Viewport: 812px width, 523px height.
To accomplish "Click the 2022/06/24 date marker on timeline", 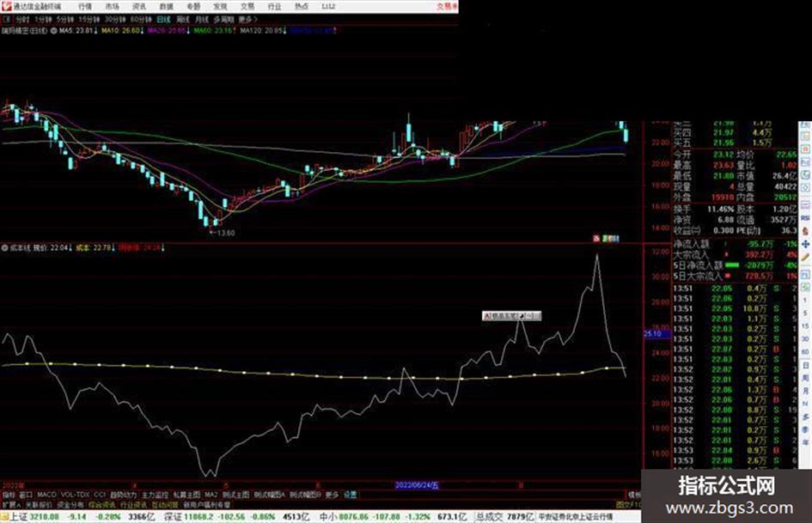I will coord(417,485).
